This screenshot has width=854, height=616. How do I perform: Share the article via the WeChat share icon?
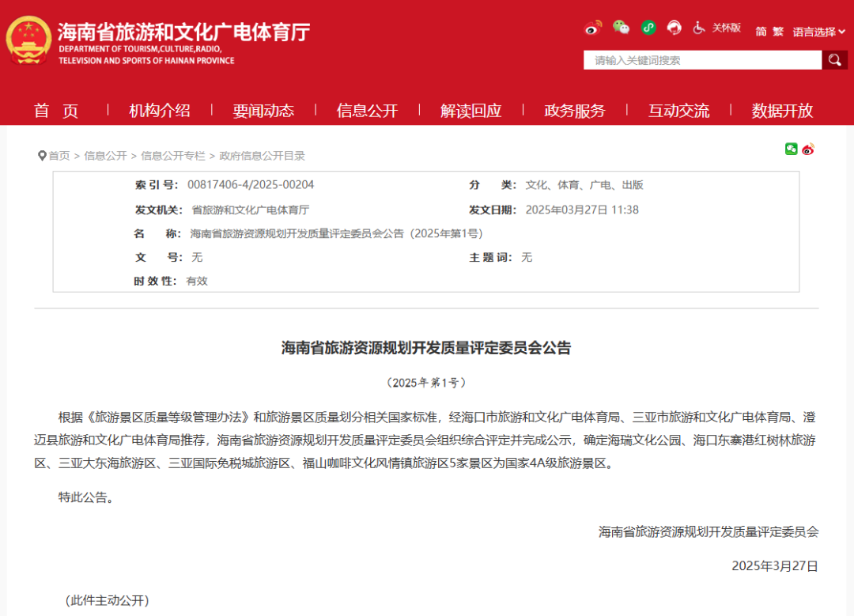pyautogui.click(x=791, y=149)
